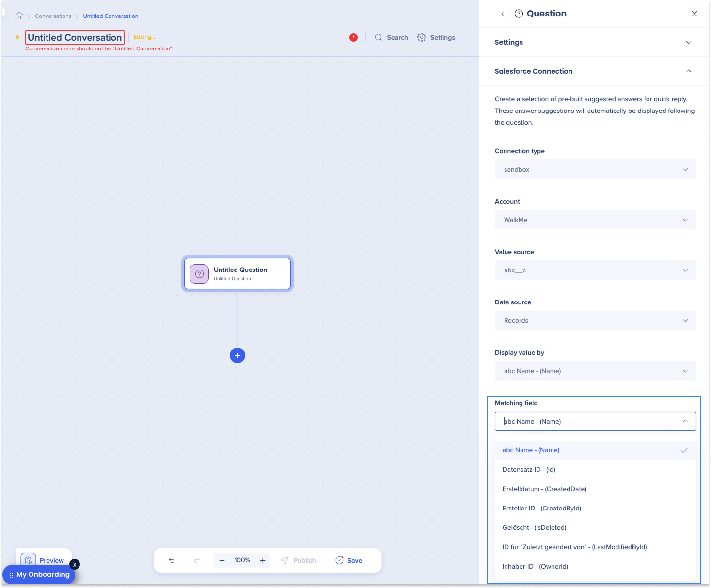The image size is (711, 588).
Task: Zoom in with the plus icon
Action: point(263,560)
